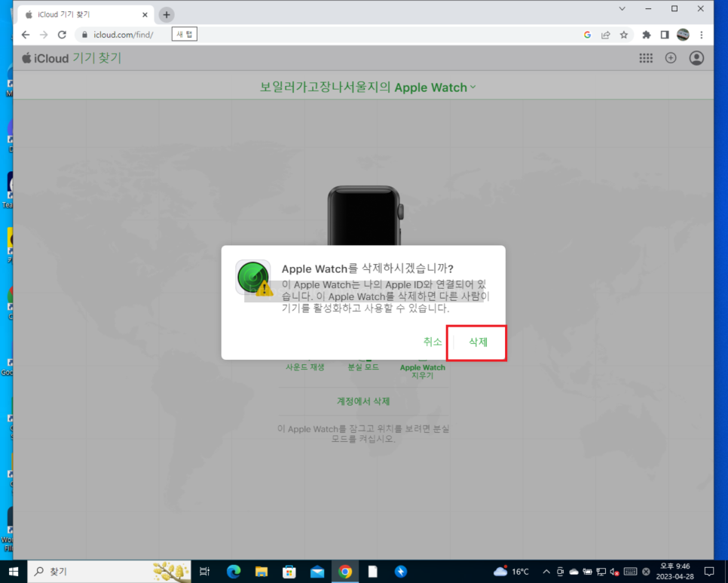
Task: Click the Google icon in address bar
Action: [x=587, y=35]
